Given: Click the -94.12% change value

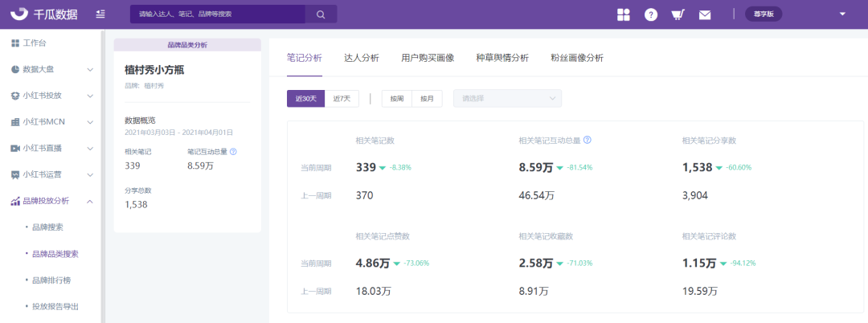Looking at the screenshot, I should click(743, 264).
